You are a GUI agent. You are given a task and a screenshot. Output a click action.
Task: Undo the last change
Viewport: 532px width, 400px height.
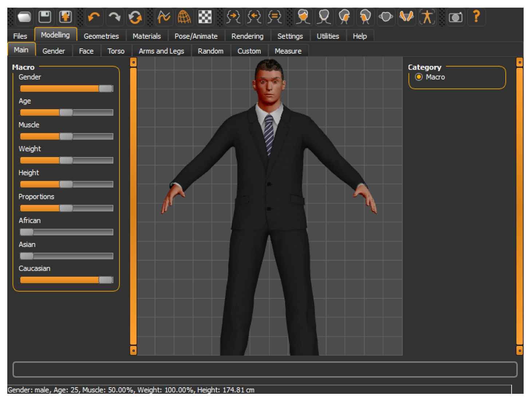[x=94, y=17]
